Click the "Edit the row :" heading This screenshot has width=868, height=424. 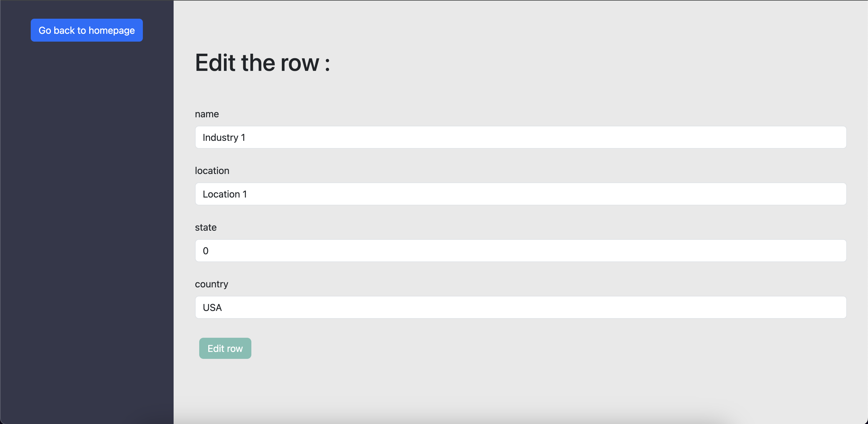(x=262, y=63)
